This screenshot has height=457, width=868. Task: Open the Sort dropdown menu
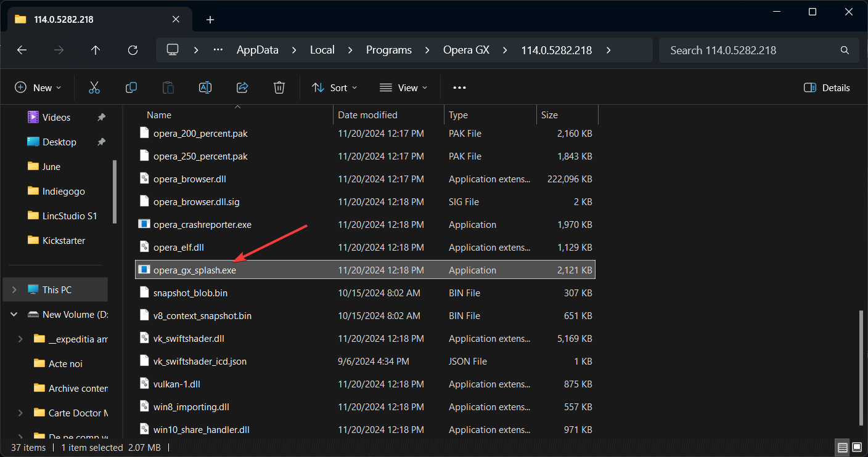click(x=335, y=87)
